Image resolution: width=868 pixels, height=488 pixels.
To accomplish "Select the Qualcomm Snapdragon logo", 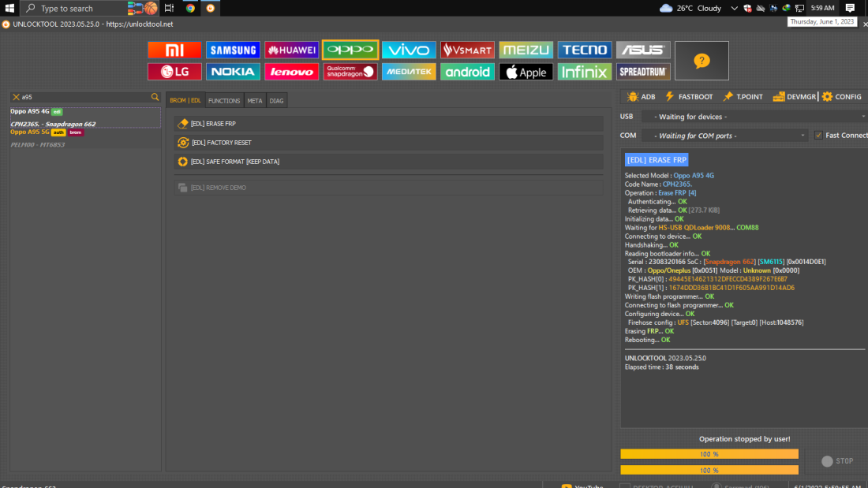I will click(350, 72).
